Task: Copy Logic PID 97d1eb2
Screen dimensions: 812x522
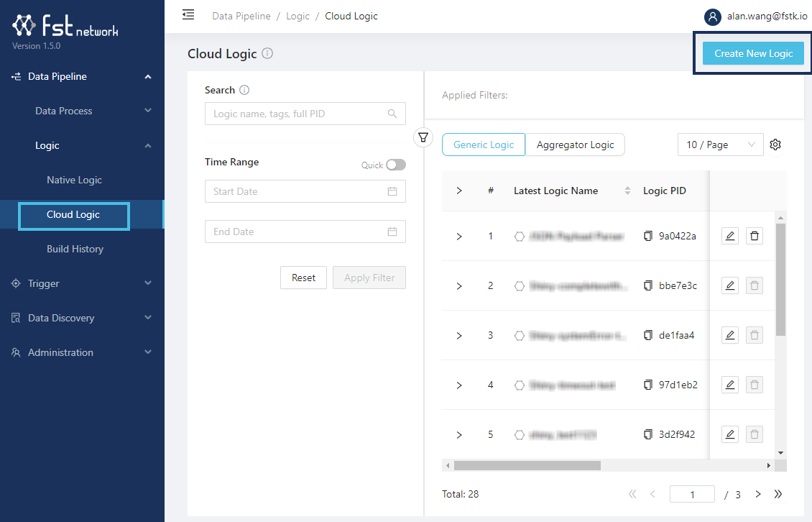Action: click(648, 385)
